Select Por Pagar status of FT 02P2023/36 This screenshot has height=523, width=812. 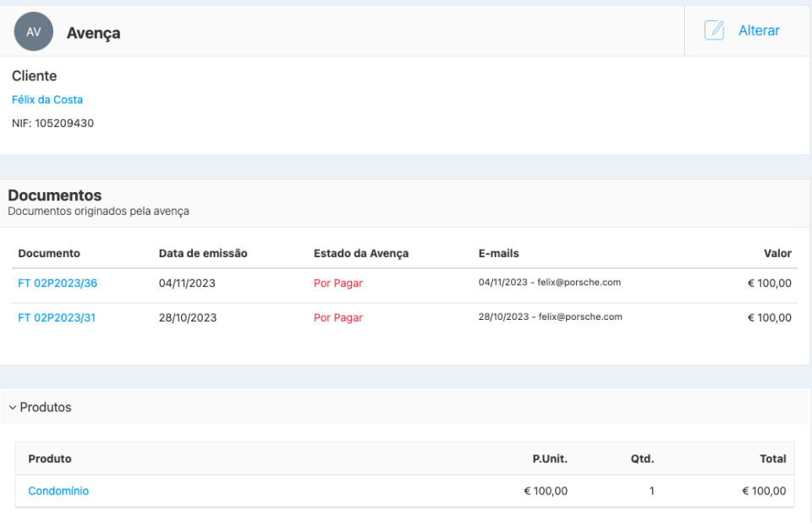coord(338,284)
